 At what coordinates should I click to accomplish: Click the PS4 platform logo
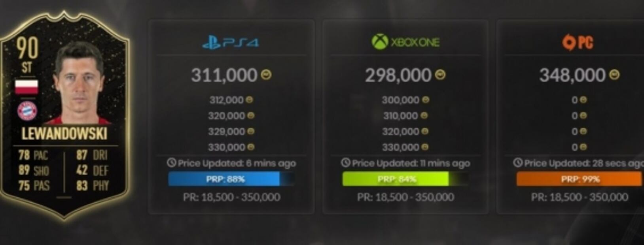(x=230, y=42)
